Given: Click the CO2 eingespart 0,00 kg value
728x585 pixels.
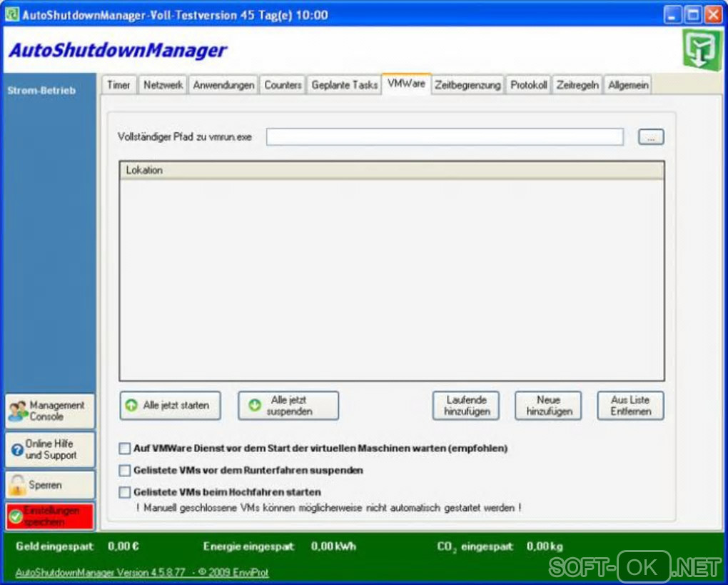Looking at the screenshot, I should (x=544, y=546).
